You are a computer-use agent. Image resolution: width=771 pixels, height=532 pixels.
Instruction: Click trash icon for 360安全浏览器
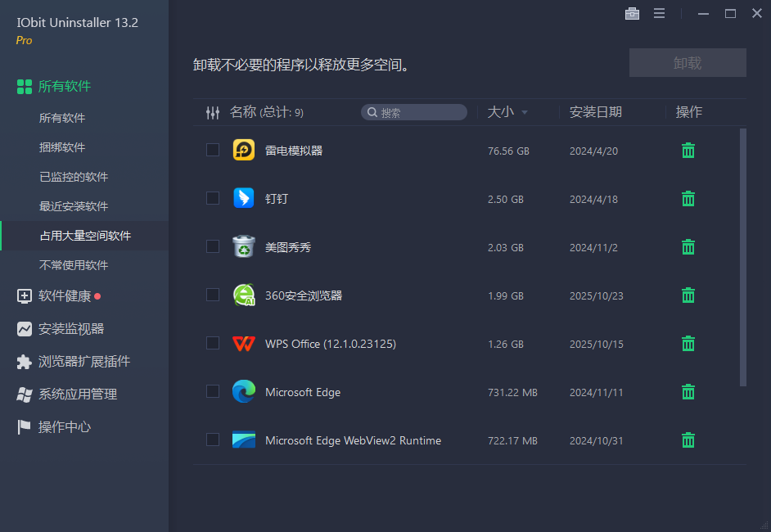point(688,295)
